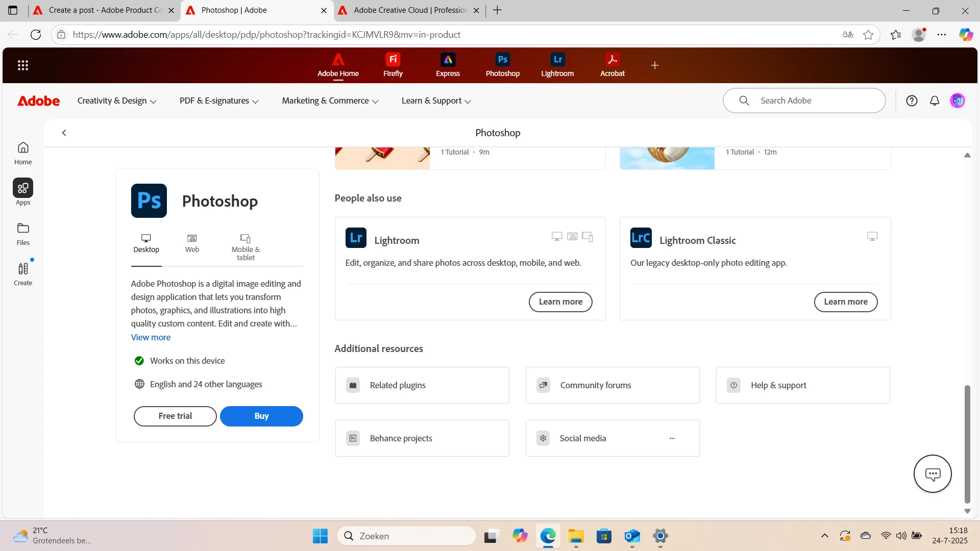The height and width of the screenshot is (551, 980).
Task: Click the page's vertical scrollbar thumb
Action: coord(967,444)
